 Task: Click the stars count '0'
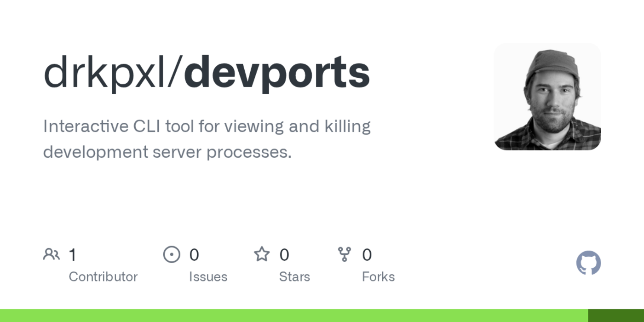tap(284, 255)
